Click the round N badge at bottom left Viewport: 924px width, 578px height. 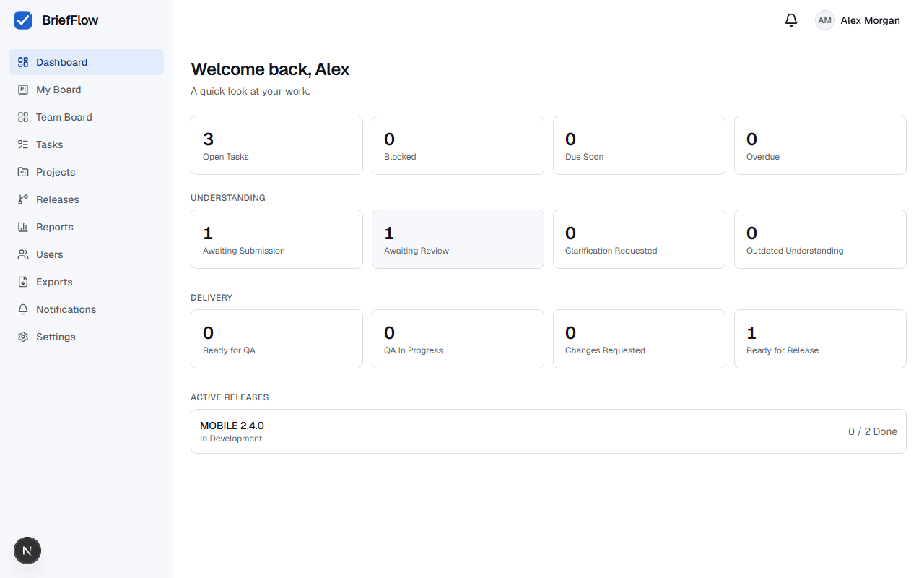[x=27, y=551]
